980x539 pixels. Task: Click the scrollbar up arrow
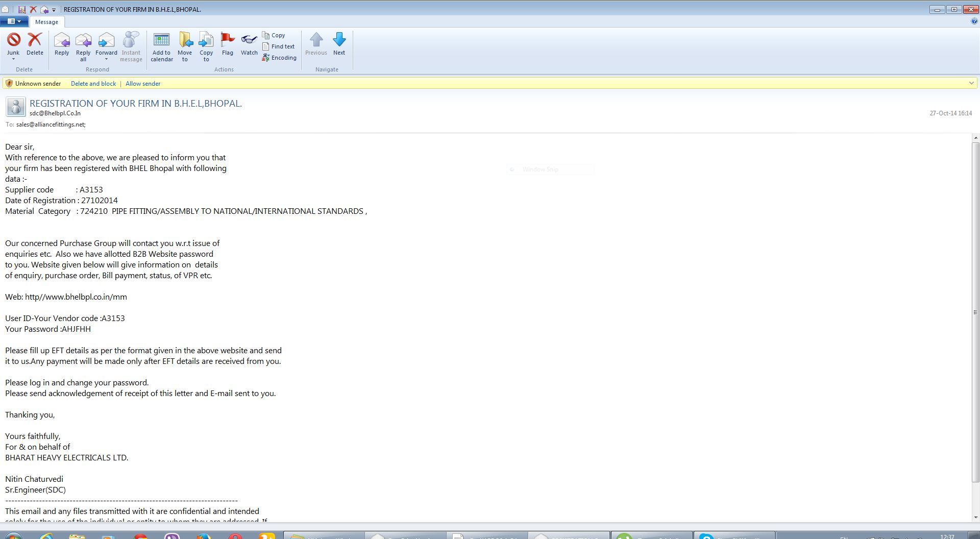click(x=975, y=138)
